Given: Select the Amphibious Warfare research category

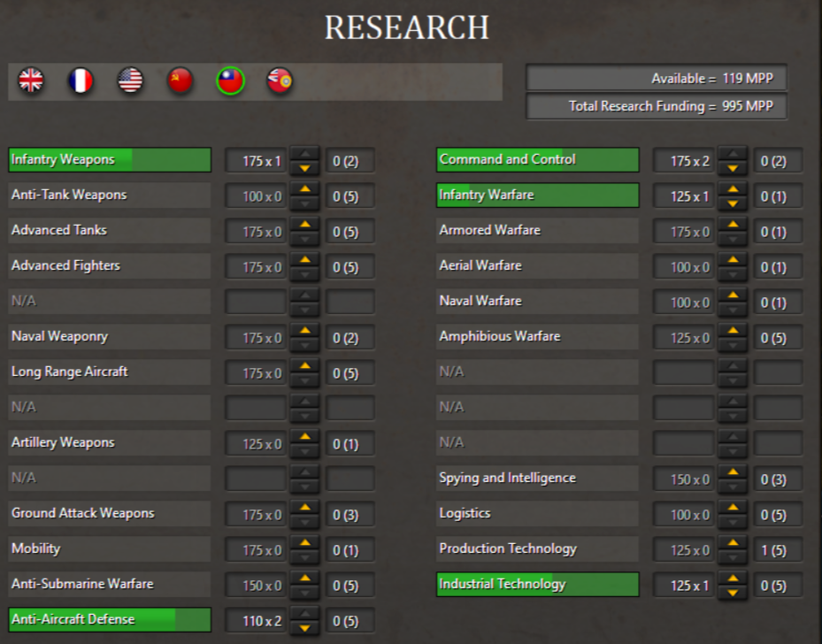Looking at the screenshot, I should tap(538, 336).
